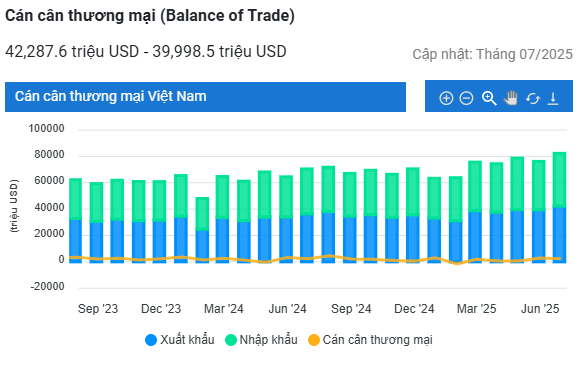Toggle the Nhập khẩu legend series
Screen dimensions: 584x367
click(261, 340)
